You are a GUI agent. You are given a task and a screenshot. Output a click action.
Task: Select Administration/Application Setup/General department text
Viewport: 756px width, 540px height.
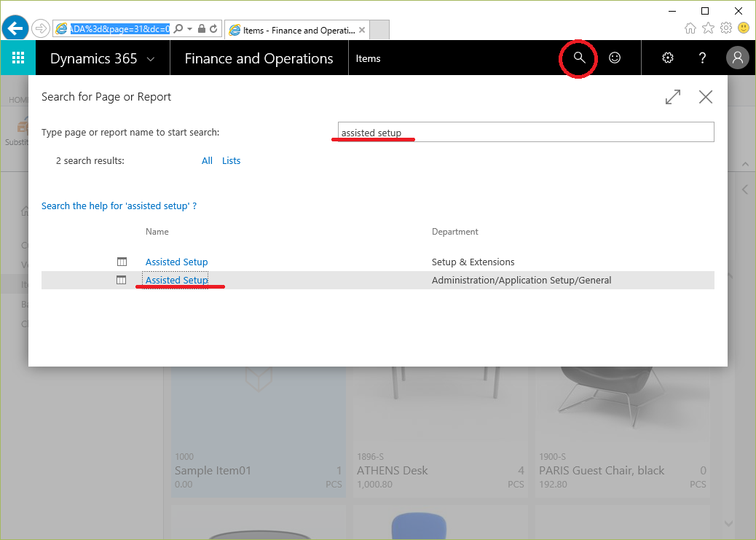pyautogui.click(x=521, y=281)
